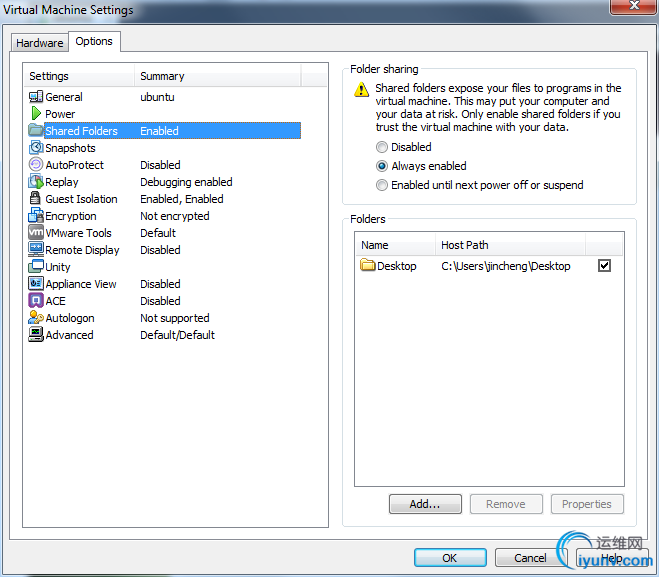Click the Advanced settings icon
Screen dimensions: 659x577
tap(36, 335)
